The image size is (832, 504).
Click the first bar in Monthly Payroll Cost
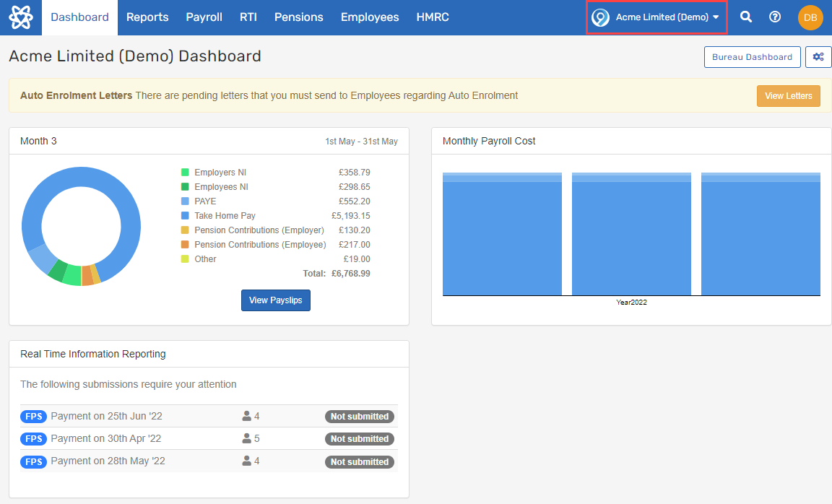click(x=502, y=235)
